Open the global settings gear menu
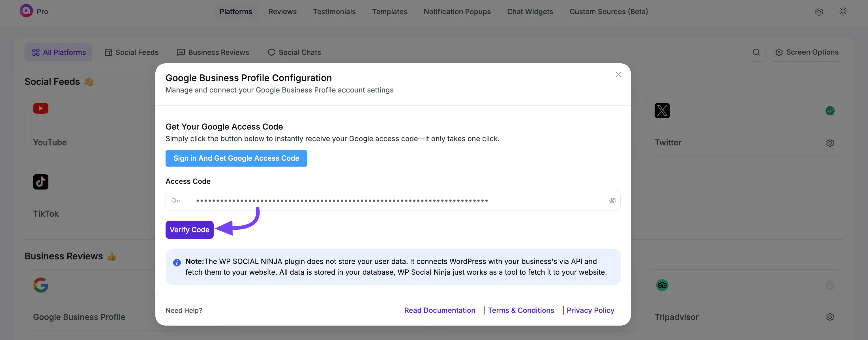 (x=819, y=11)
